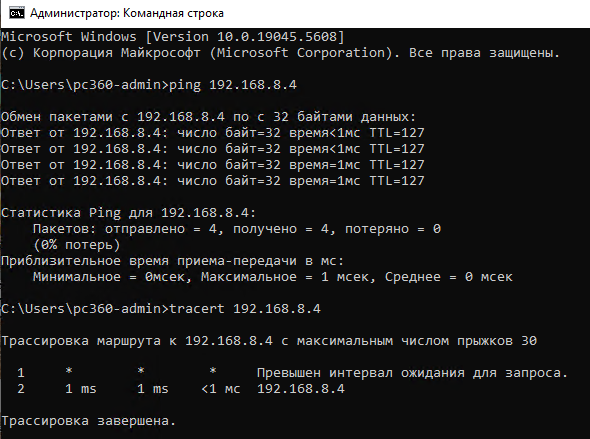Select the "Обмен пакетами" header line
590x439 pixels.
[x=208, y=117]
